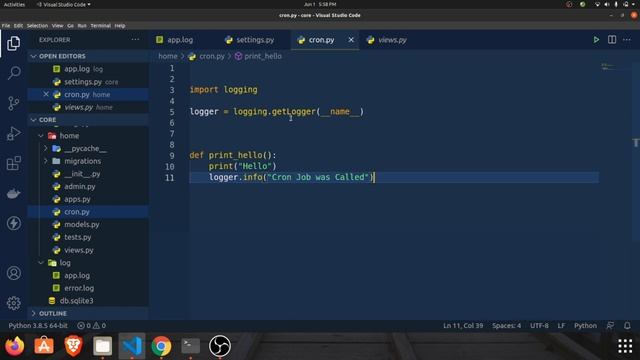This screenshot has height=360, width=640.
Task: Click the feedback icon in status bar
Action: [x=610, y=325]
